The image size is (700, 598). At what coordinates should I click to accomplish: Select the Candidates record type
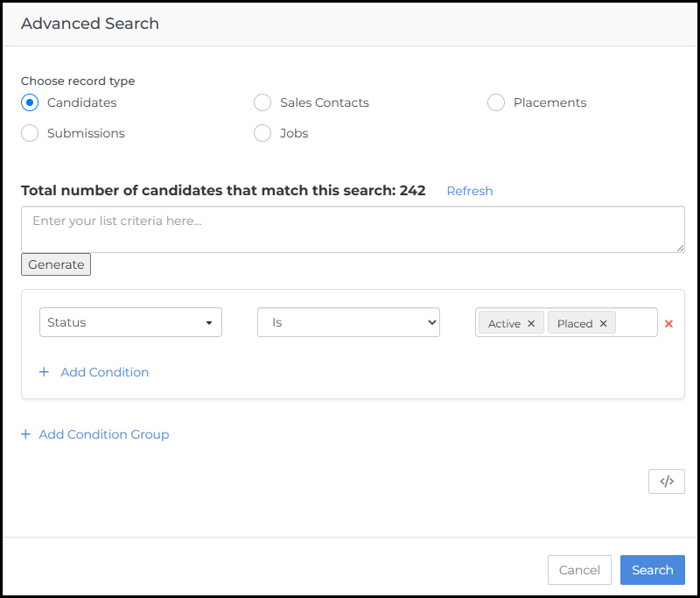[x=30, y=102]
